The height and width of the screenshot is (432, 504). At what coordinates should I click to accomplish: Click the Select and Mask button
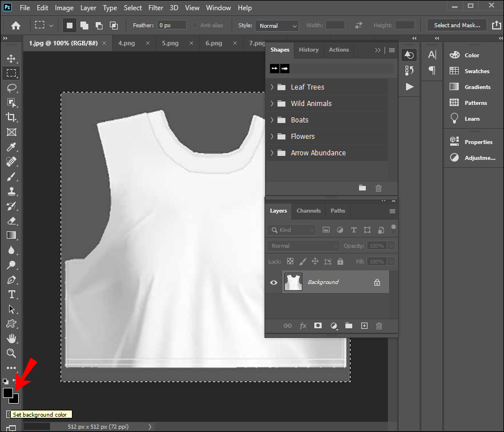(x=456, y=26)
